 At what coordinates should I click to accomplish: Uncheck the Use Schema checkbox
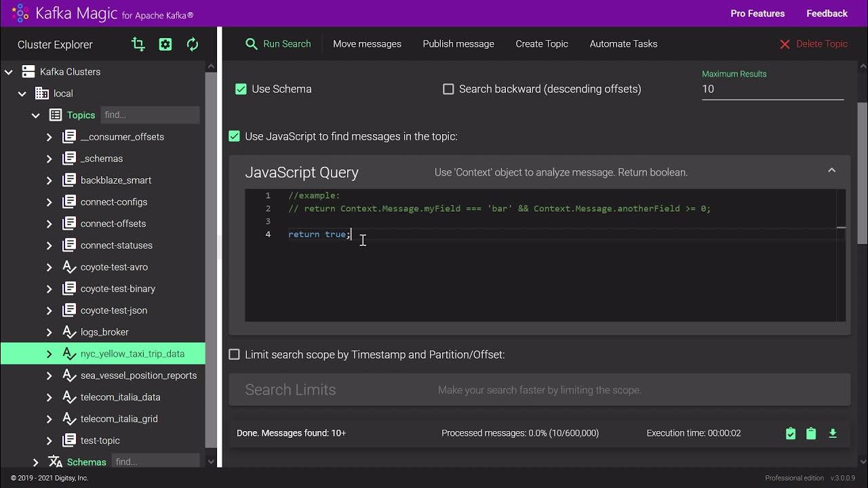pyautogui.click(x=241, y=89)
